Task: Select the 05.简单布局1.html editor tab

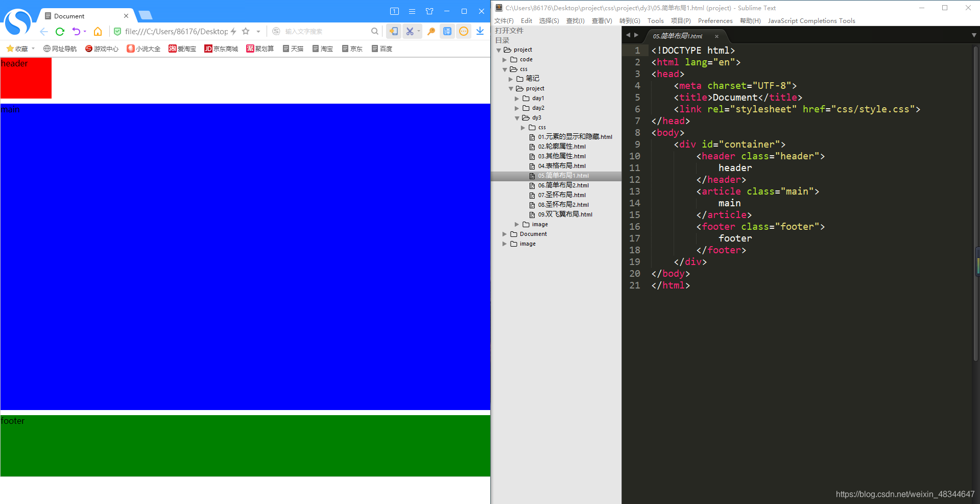Action: (678, 36)
